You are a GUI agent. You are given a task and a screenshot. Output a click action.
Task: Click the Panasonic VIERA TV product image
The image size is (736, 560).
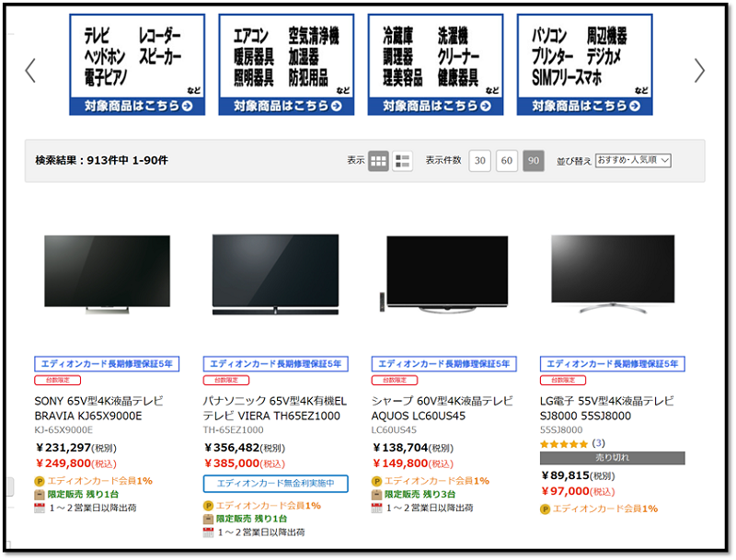[x=275, y=275]
